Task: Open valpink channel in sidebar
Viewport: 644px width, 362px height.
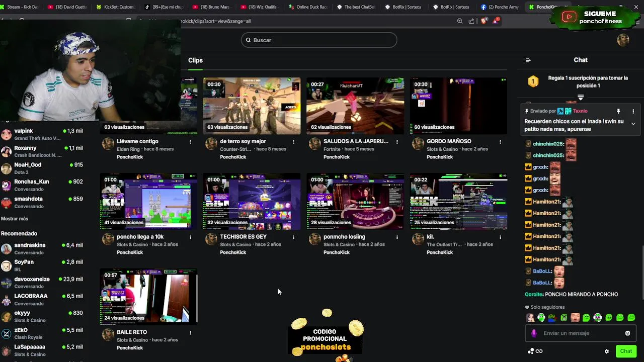Action: (x=42, y=134)
